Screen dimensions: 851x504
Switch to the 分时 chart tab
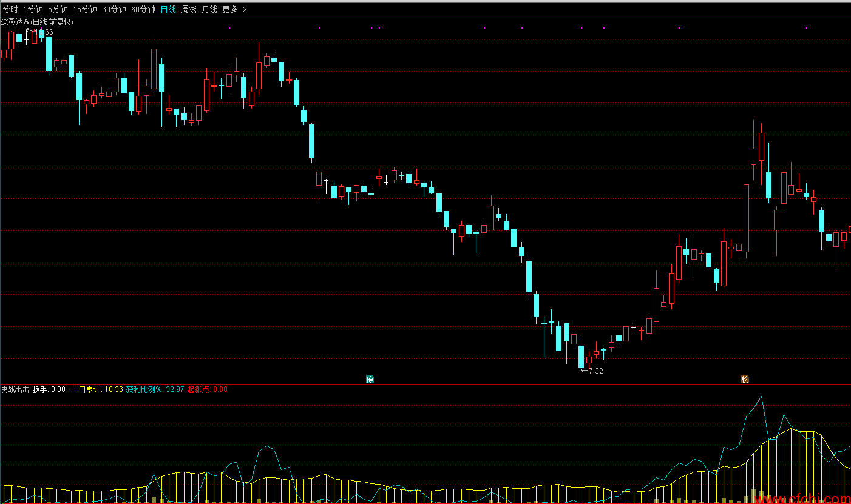click(x=11, y=9)
